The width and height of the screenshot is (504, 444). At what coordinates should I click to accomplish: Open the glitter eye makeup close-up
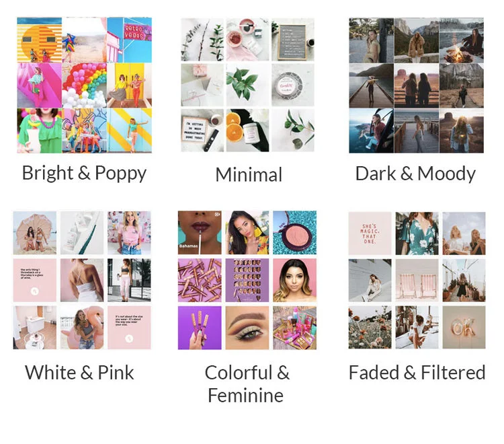coord(247,328)
